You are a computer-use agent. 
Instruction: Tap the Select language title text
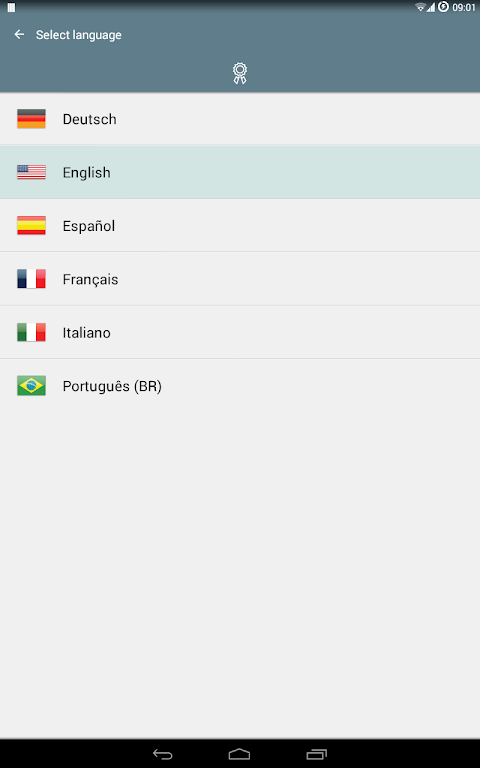pos(78,35)
